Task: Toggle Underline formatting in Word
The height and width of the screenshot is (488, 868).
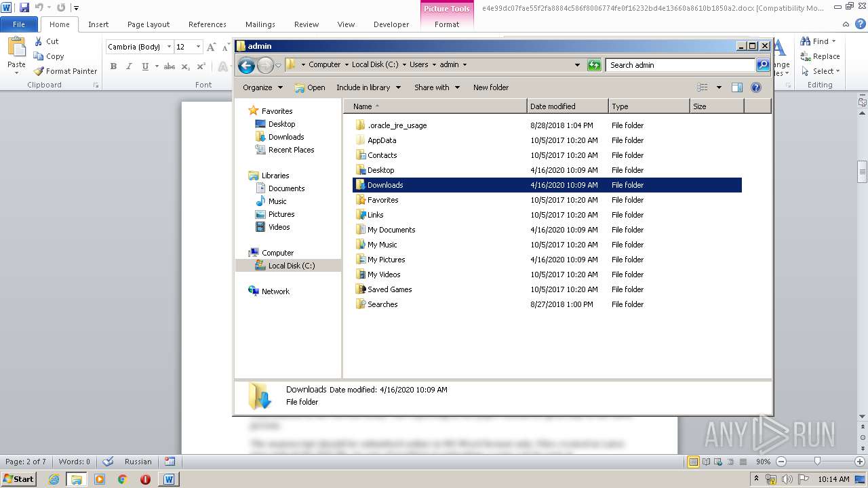Action: (145, 66)
